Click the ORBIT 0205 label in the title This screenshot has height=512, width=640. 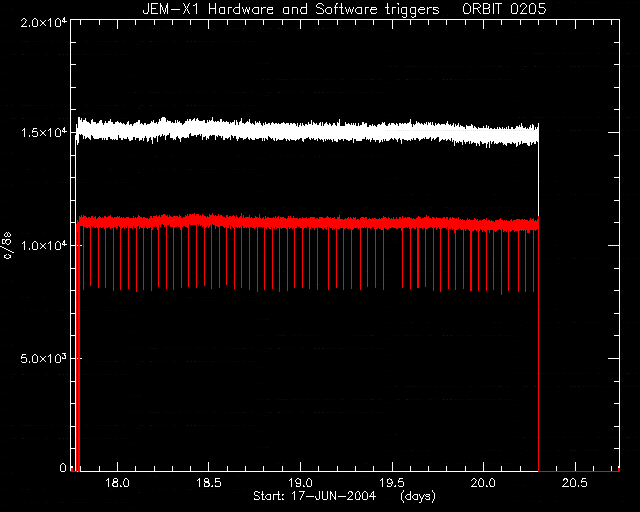[504, 9]
